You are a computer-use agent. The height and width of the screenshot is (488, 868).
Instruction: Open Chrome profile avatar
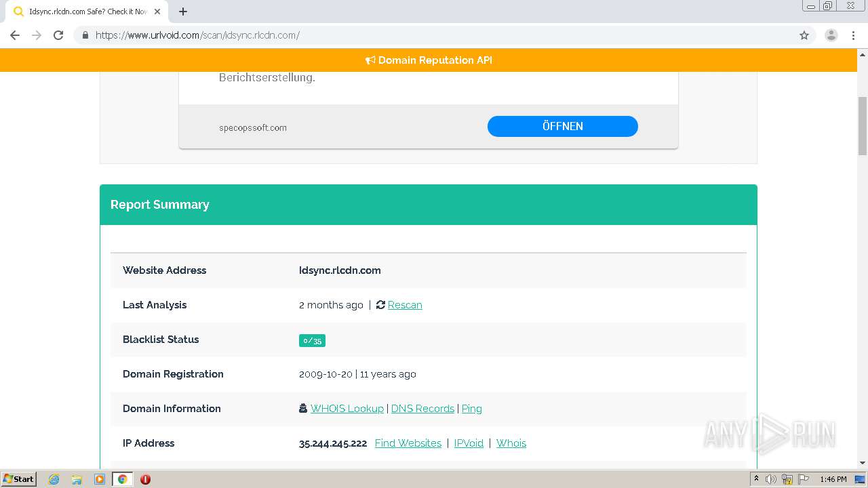(x=831, y=35)
